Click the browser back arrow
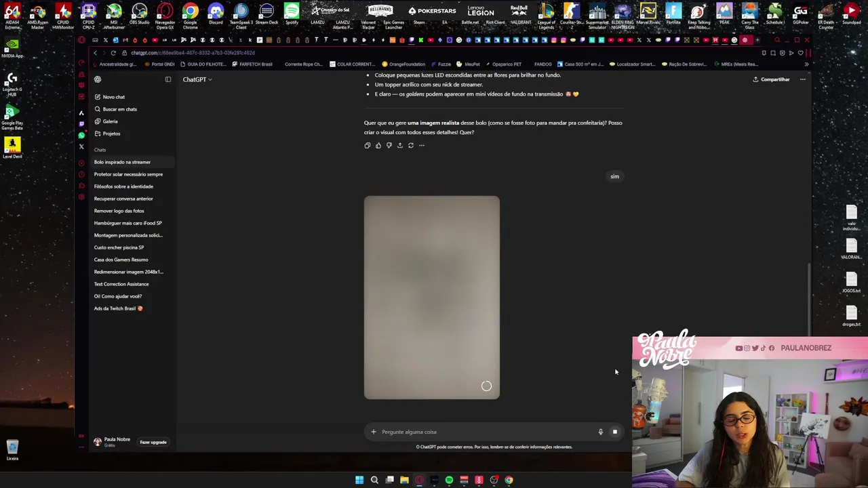This screenshot has height=488, width=868. coord(95,53)
